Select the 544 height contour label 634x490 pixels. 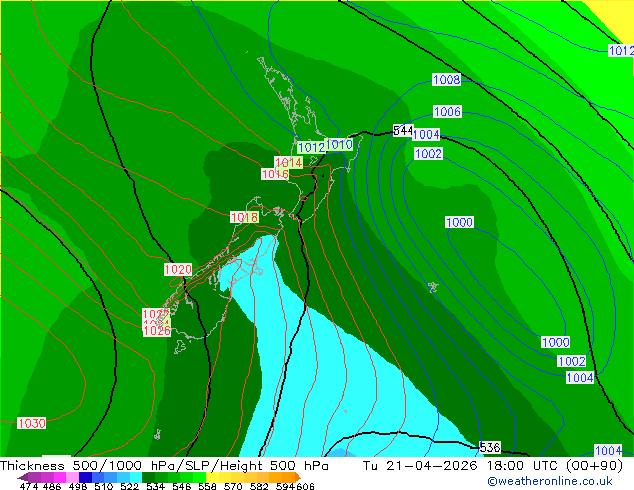[403, 131]
